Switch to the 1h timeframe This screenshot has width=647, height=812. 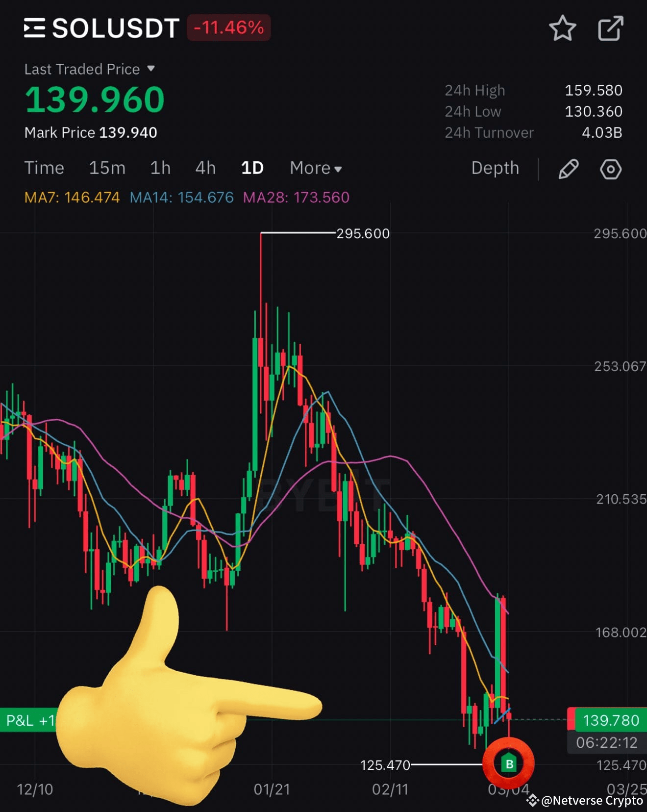(160, 168)
